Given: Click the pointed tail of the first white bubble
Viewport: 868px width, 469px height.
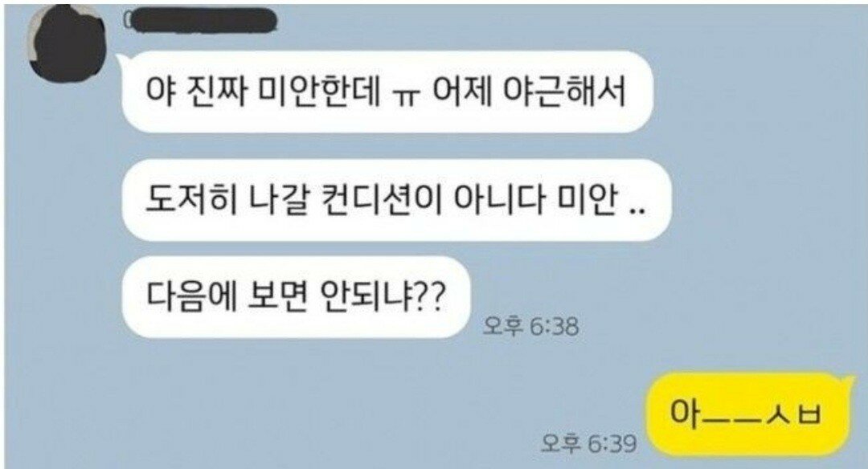Looking at the screenshot, I should 120,57.
